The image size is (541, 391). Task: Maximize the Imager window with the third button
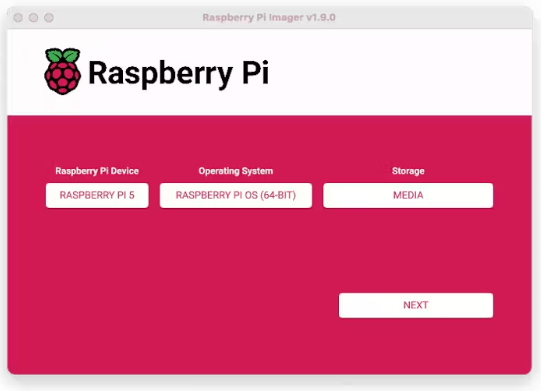49,17
